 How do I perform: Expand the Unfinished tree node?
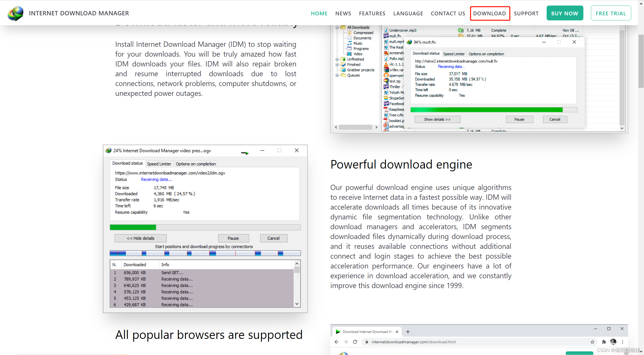click(x=337, y=59)
